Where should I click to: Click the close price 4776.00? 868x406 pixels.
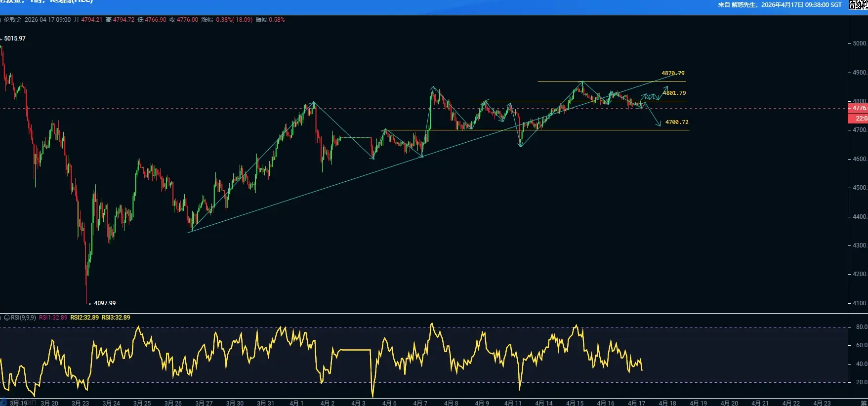187,20
